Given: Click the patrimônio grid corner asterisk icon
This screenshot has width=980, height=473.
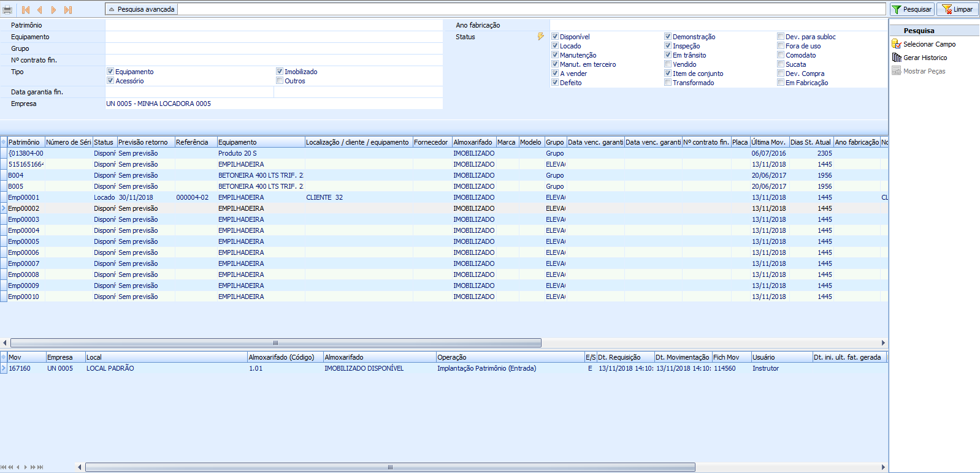Looking at the screenshot, I should [x=3, y=142].
